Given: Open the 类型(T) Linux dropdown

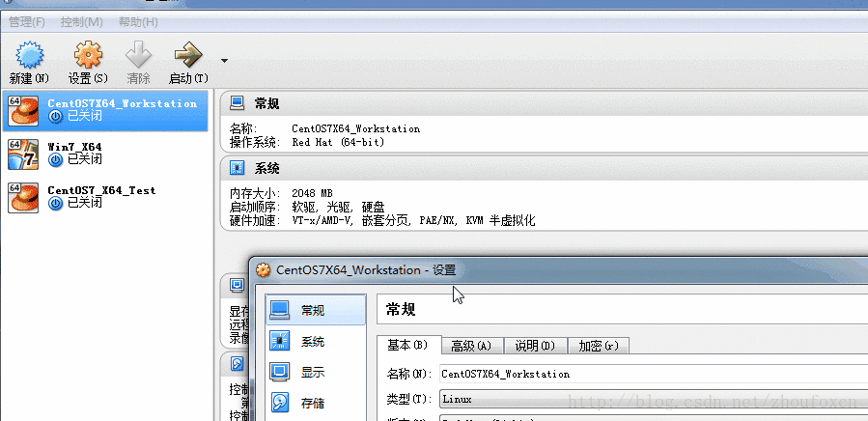Looking at the screenshot, I should click(654, 399).
